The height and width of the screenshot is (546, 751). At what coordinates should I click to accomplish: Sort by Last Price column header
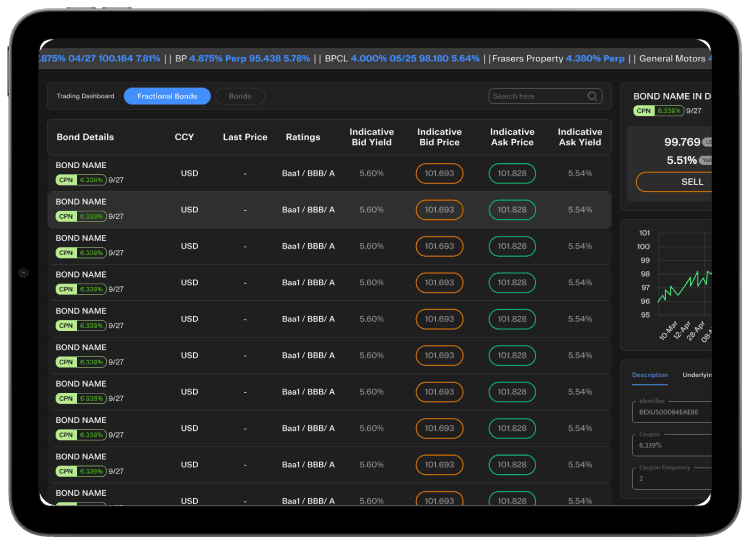pos(245,137)
